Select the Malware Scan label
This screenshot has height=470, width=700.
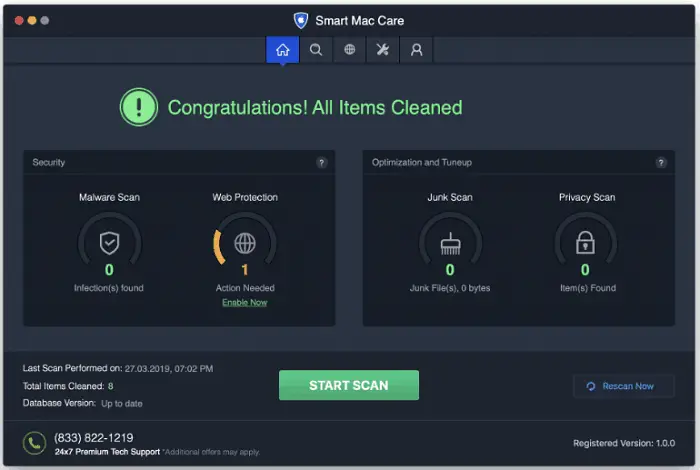pos(109,197)
